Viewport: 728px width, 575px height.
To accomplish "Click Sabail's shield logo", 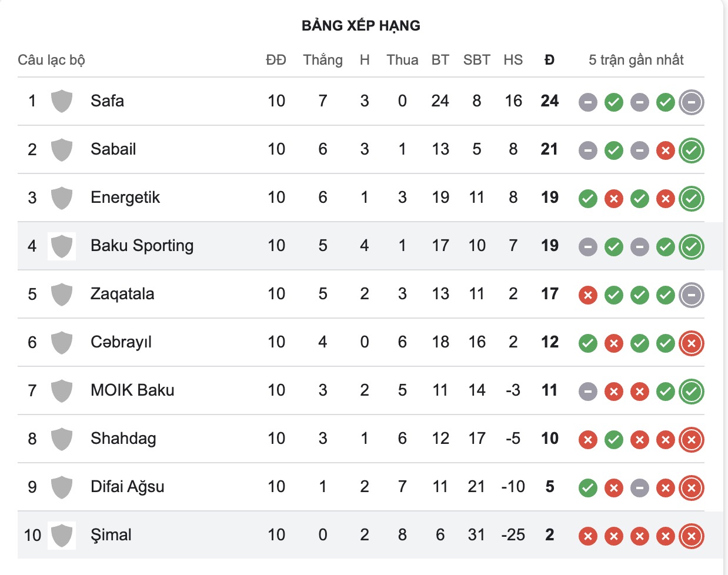I will pos(62,149).
